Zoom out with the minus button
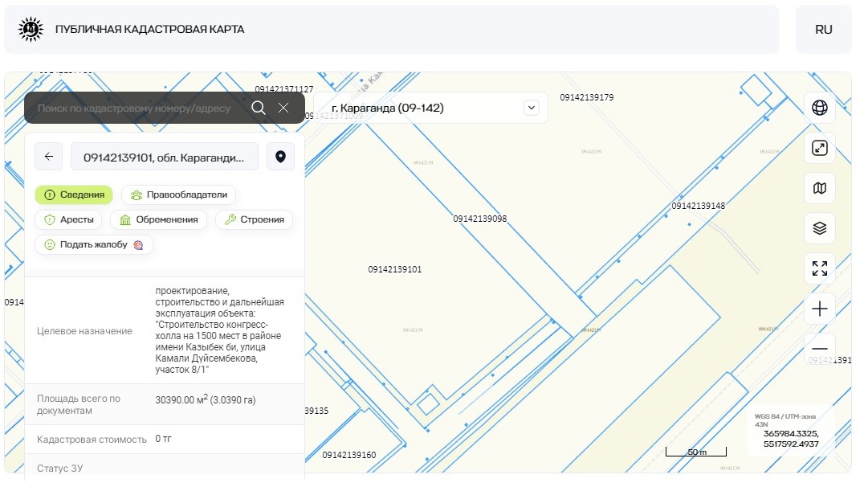Screen dimensions: 868x483 [x=819, y=348]
